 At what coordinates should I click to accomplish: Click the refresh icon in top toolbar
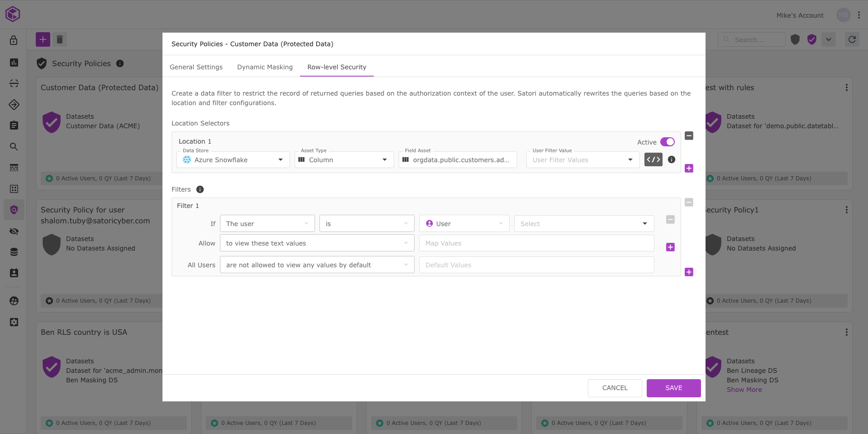[852, 39]
